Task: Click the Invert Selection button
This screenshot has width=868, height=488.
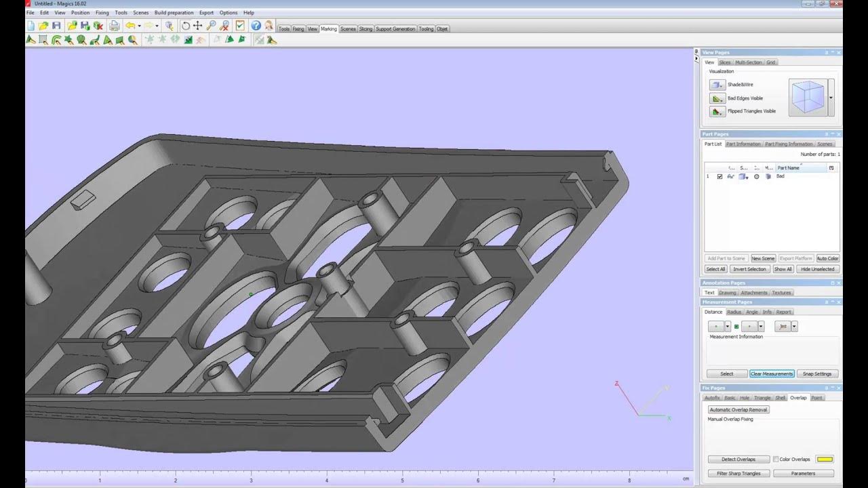Action: (750, 269)
